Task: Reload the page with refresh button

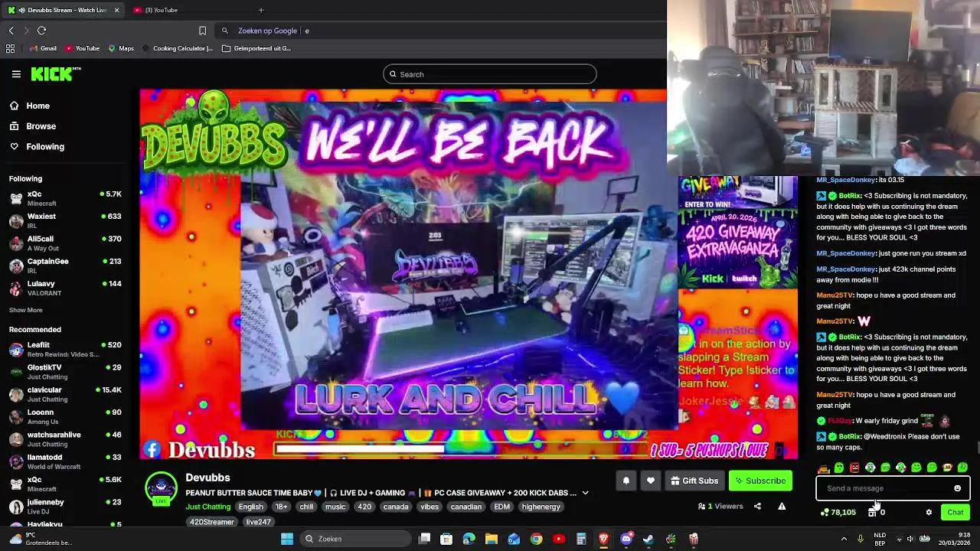Action: pos(41,31)
